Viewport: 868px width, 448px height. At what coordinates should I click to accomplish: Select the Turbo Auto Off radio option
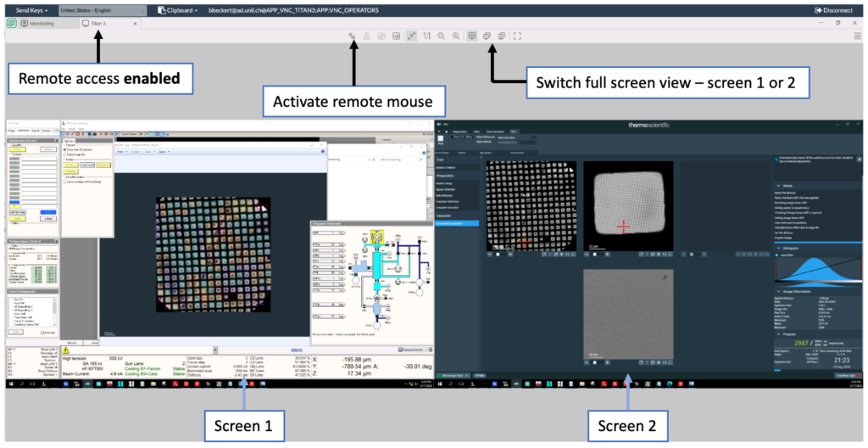click(x=65, y=149)
